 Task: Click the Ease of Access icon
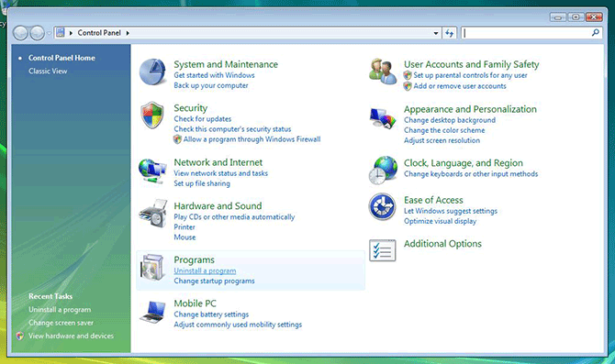click(x=382, y=206)
